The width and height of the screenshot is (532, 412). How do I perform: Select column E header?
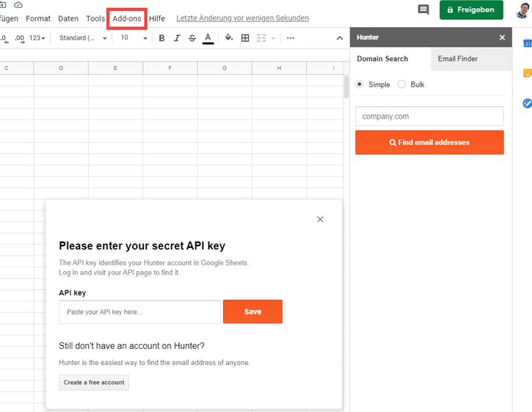pos(115,68)
